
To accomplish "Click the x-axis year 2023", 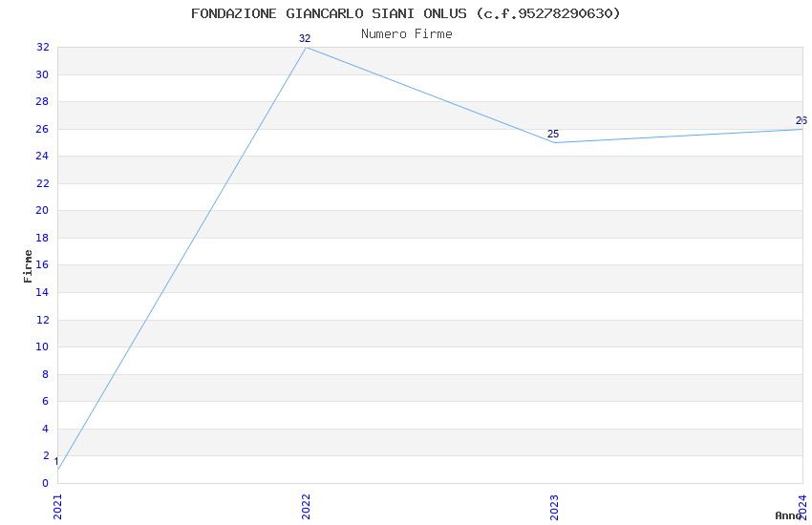I will pos(554,507).
